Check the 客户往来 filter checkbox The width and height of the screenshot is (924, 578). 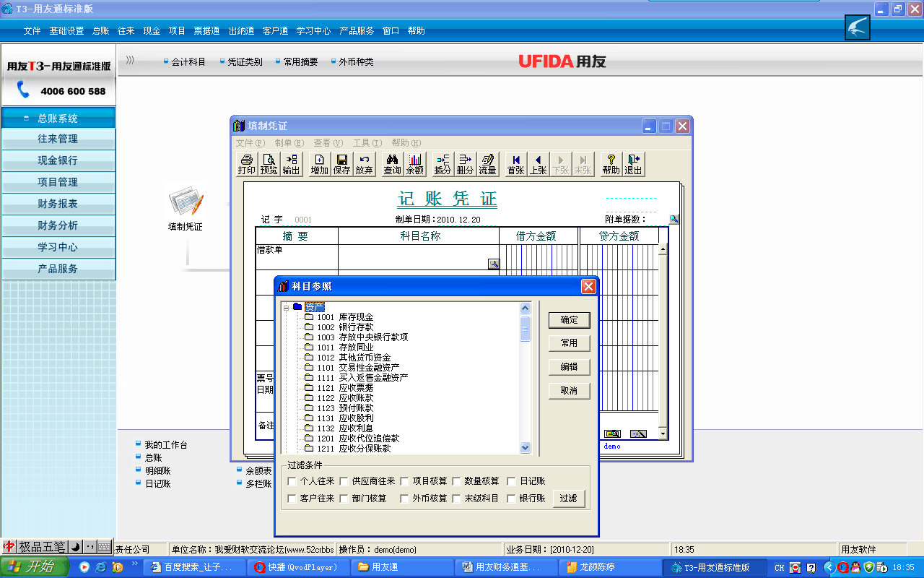(292, 499)
